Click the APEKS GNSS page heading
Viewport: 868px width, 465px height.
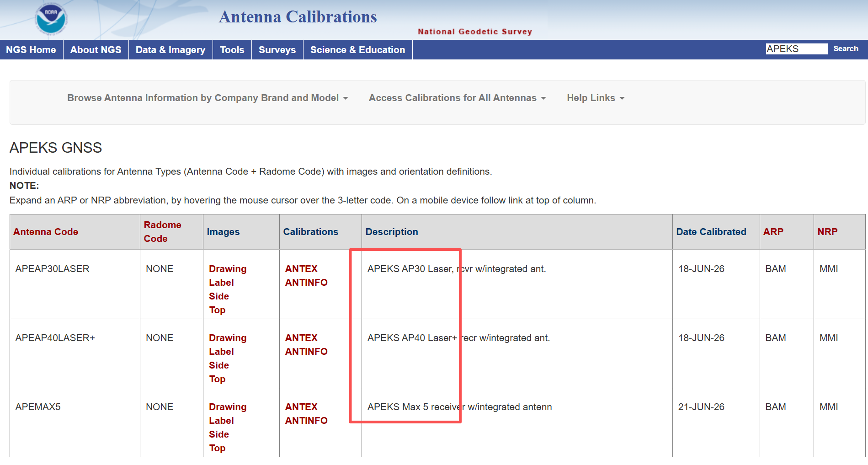pos(56,148)
